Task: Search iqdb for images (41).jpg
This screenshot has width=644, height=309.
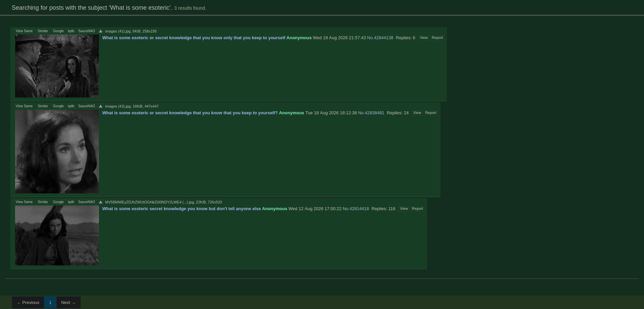Action: (x=71, y=31)
